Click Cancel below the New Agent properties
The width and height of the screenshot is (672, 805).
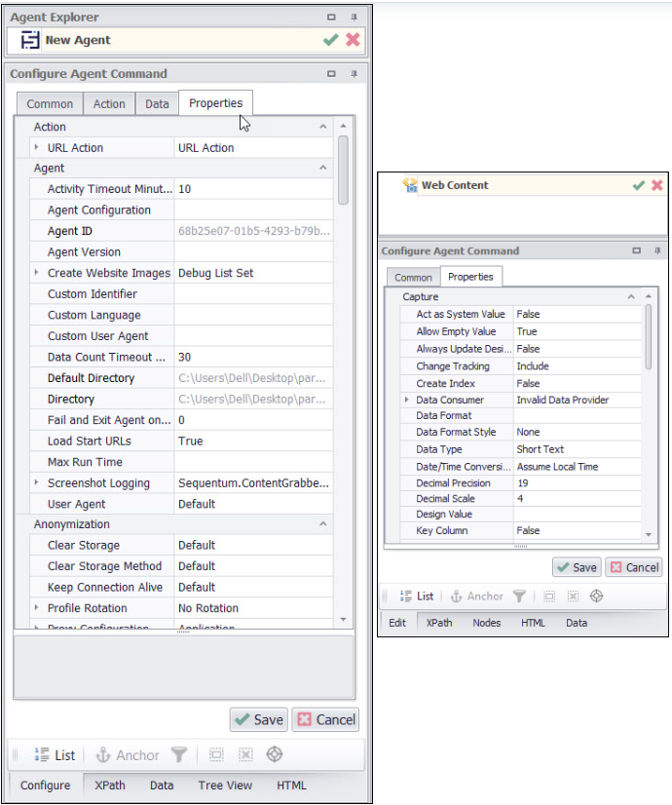pos(325,720)
